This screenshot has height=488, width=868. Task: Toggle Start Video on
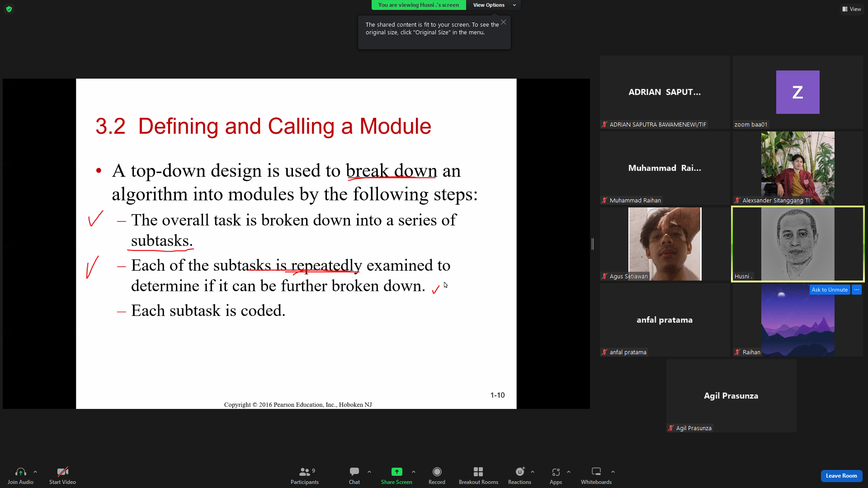62,476
